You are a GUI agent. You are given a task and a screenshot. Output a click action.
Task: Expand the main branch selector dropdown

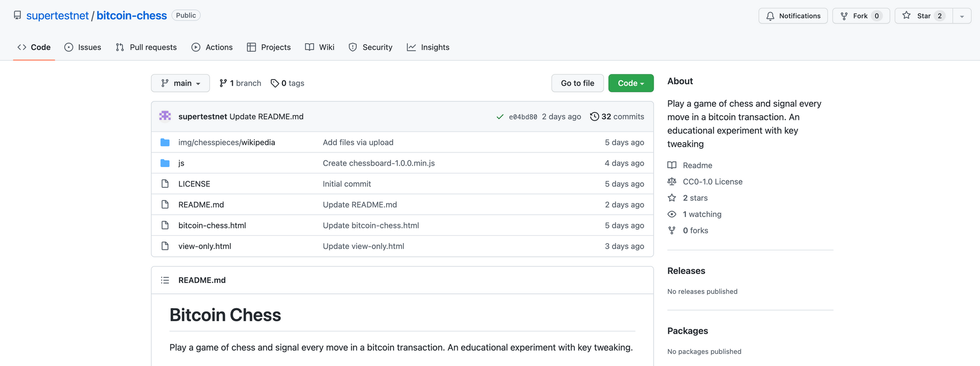[180, 83]
